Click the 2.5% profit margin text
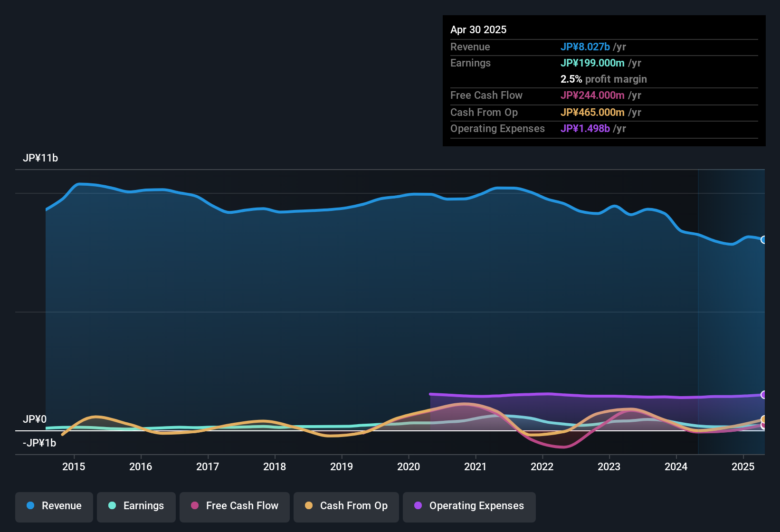 (x=604, y=79)
